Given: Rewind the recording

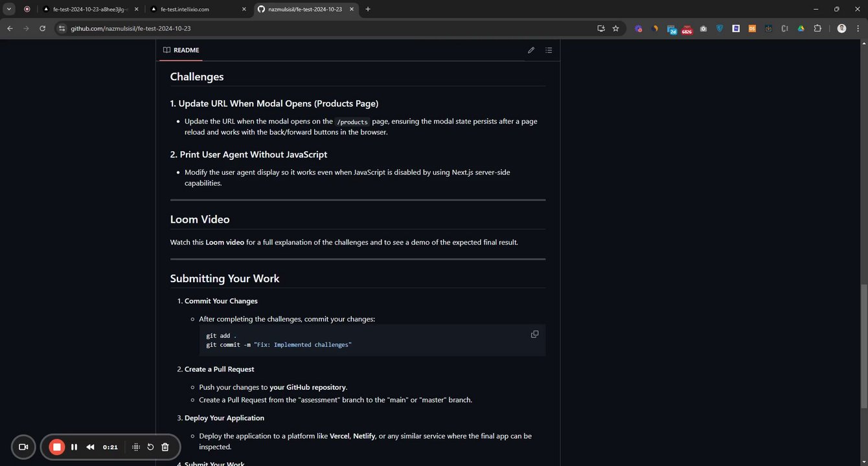Looking at the screenshot, I should (90, 447).
